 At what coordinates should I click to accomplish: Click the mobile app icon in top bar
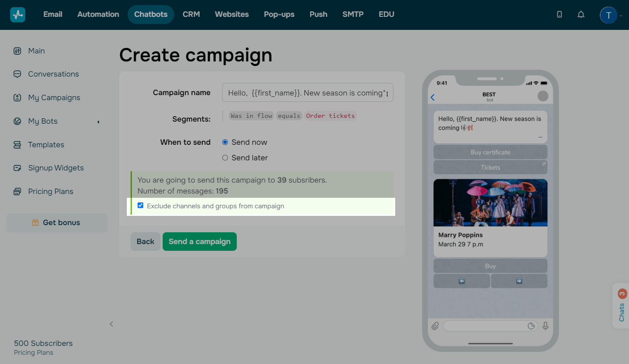click(x=559, y=14)
